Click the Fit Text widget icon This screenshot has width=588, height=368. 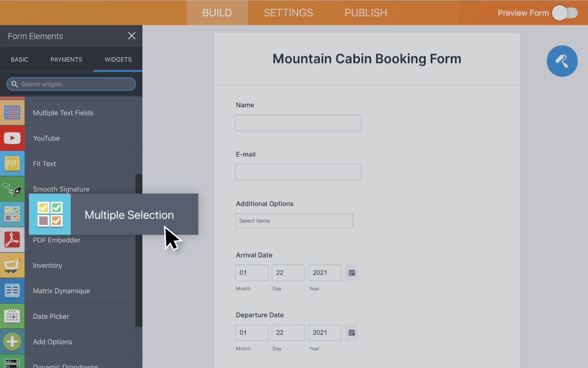coord(12,163)
